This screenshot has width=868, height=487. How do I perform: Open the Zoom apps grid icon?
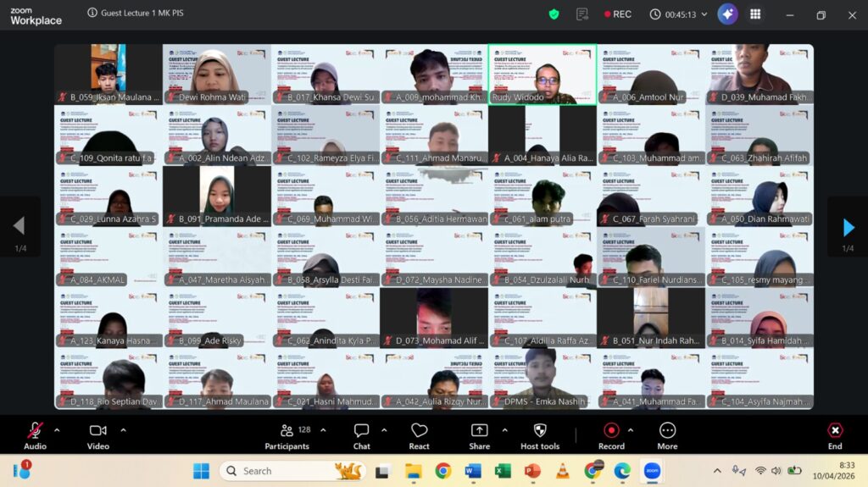(x=755, y=14)
